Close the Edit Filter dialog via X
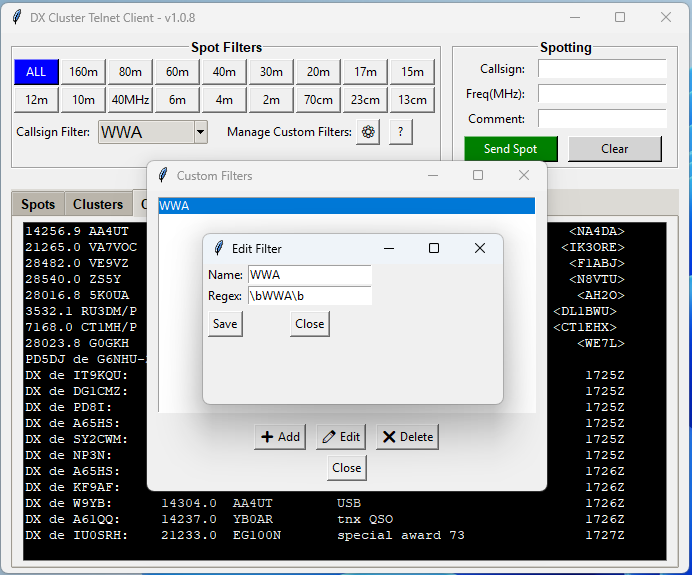This screenshot has height=575, width=692. point(479,248)
